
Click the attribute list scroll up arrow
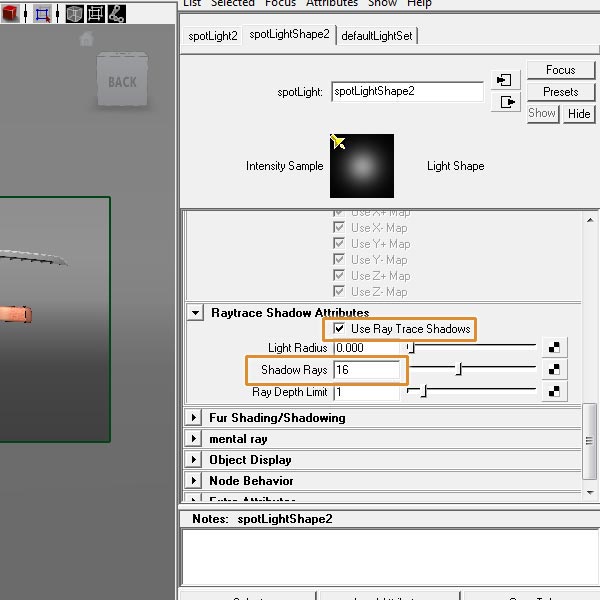pos(590,220)
